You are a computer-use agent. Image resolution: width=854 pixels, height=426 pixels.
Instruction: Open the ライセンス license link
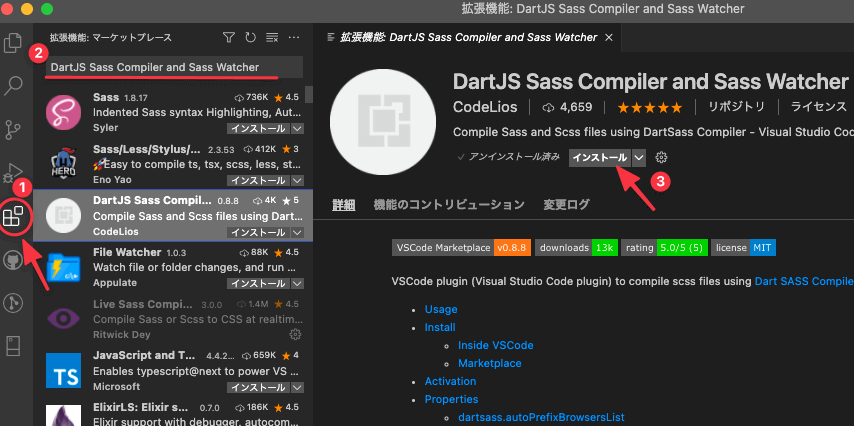819,107
